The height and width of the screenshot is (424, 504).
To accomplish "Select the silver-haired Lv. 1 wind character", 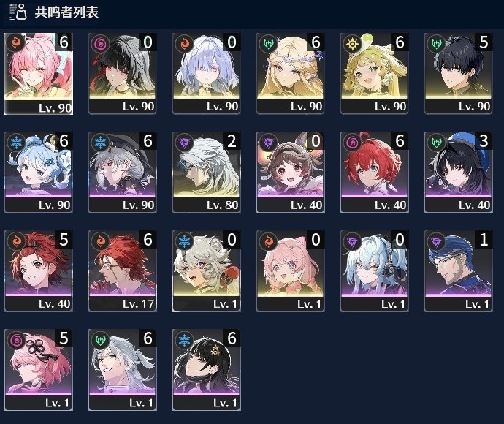I will pos(122,370).
